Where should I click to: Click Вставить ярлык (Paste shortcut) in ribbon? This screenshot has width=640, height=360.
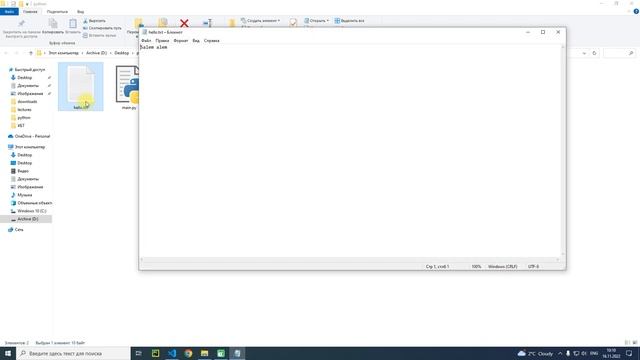100,36
